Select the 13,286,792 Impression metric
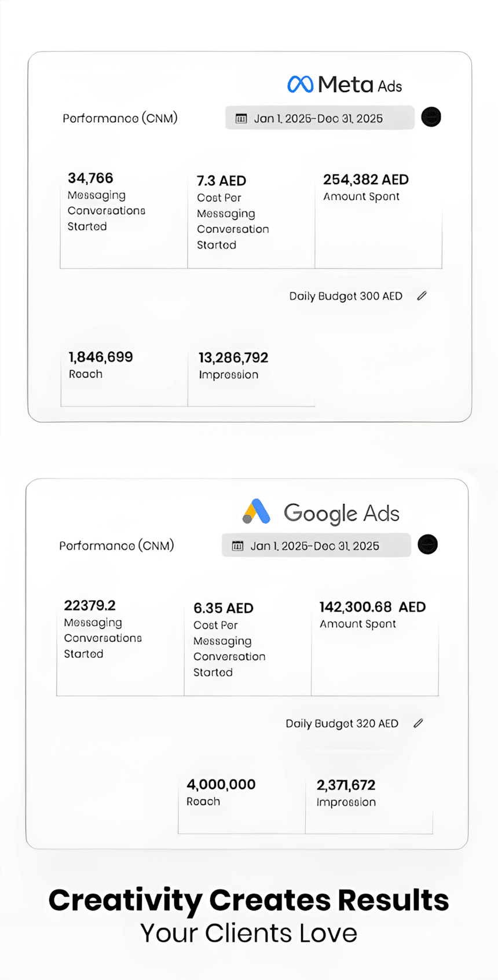 [233, 365]
